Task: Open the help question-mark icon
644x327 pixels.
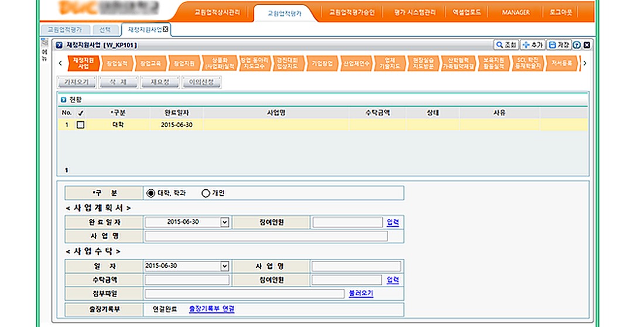Action: click(x=577, y=45)
